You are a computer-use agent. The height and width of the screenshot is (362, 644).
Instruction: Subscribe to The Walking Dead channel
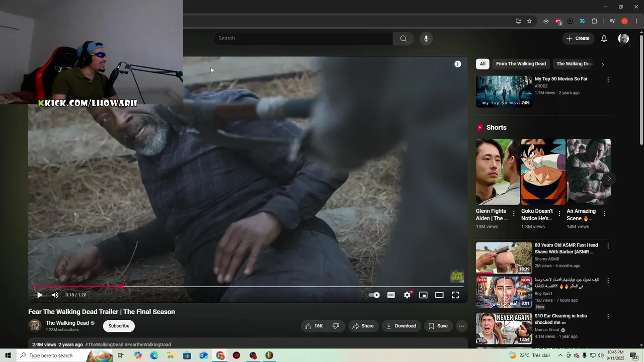pyautogui.click(x=119, y=326)
